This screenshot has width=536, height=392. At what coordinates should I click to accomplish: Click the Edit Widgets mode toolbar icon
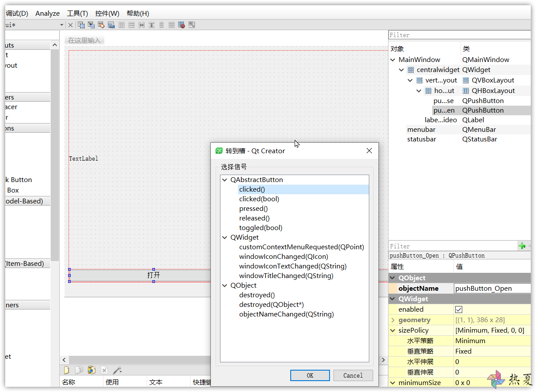(81, 25)
